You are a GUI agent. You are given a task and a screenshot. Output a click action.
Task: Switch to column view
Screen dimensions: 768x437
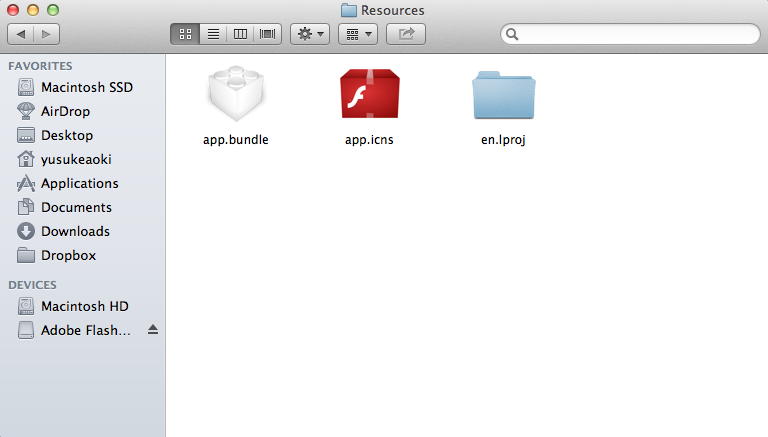(240, 34)
